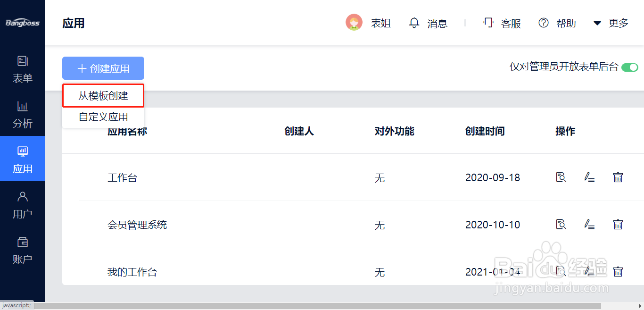Open the 表单 section in sidebar
The height and width of the screenshot is (310, 644).
(22, 69)
